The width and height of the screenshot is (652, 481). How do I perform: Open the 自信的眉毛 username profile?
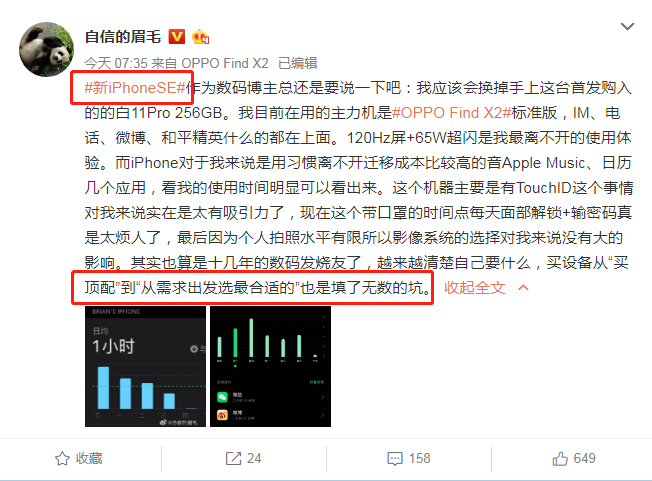[123, 37]
